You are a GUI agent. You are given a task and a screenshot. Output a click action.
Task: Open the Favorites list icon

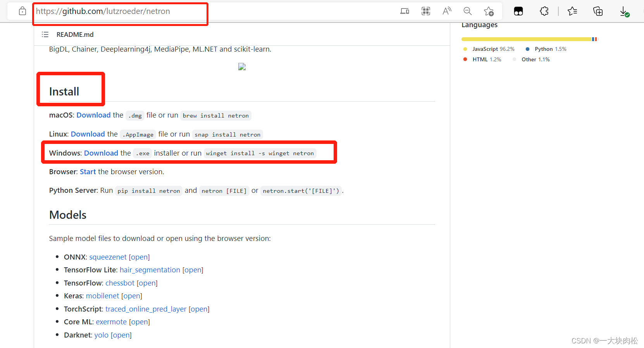[x=572, y=11]
